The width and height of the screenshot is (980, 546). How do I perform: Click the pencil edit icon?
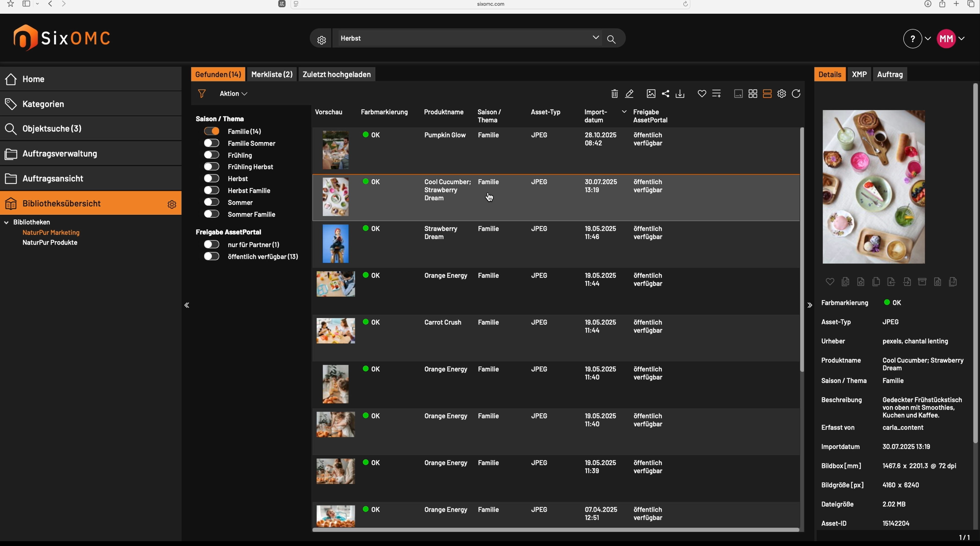click(629, 94)
